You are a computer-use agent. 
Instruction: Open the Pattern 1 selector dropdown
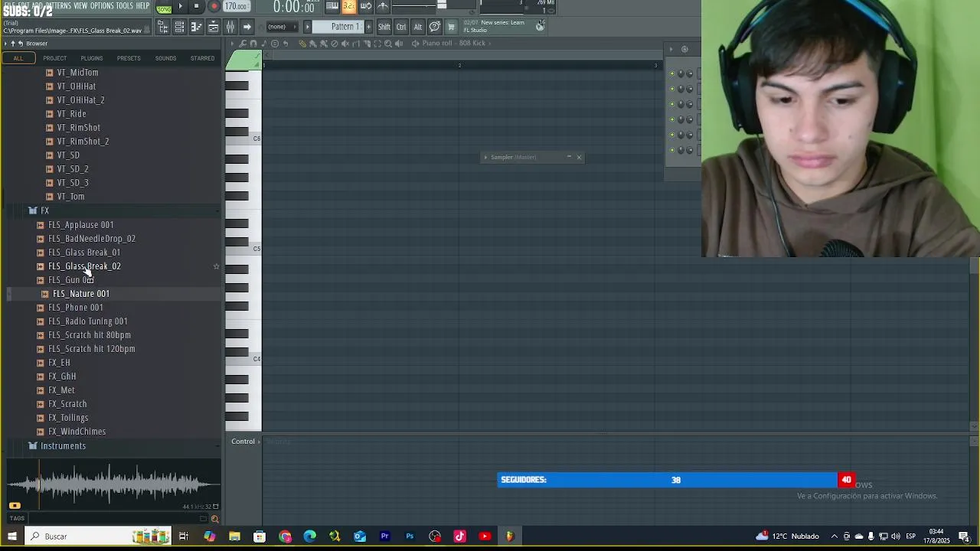coord(345,27)
